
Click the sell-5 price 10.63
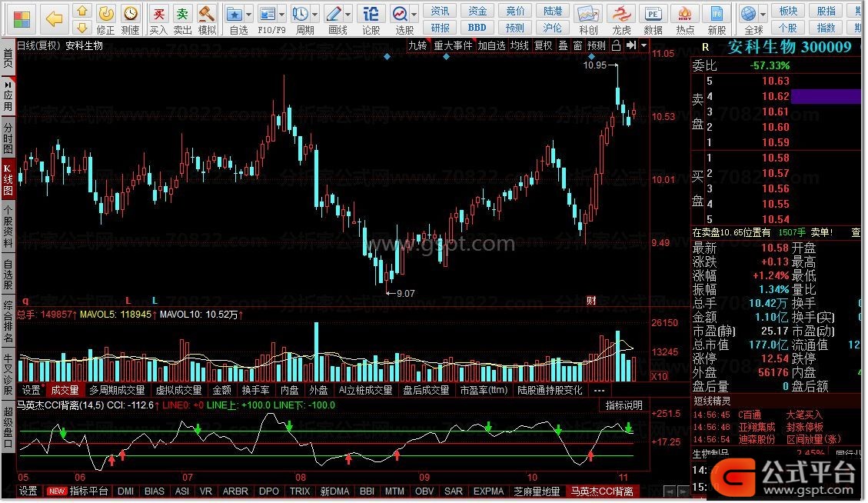776,81
